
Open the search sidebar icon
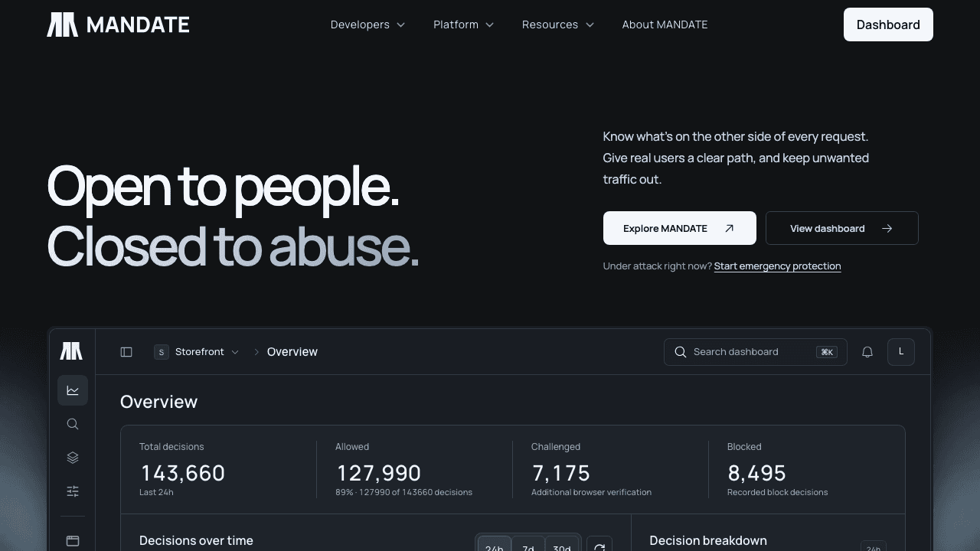[x=73, y=424]
